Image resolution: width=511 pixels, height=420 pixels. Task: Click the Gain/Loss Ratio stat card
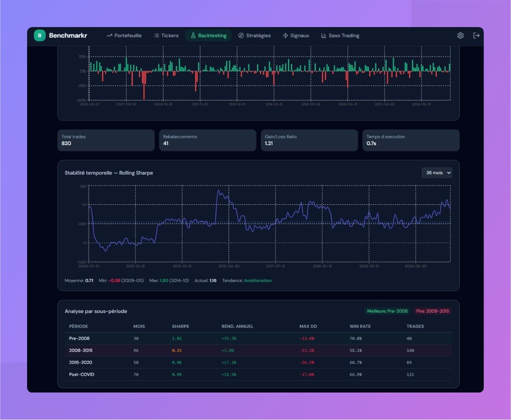click(x=309, y=140)
